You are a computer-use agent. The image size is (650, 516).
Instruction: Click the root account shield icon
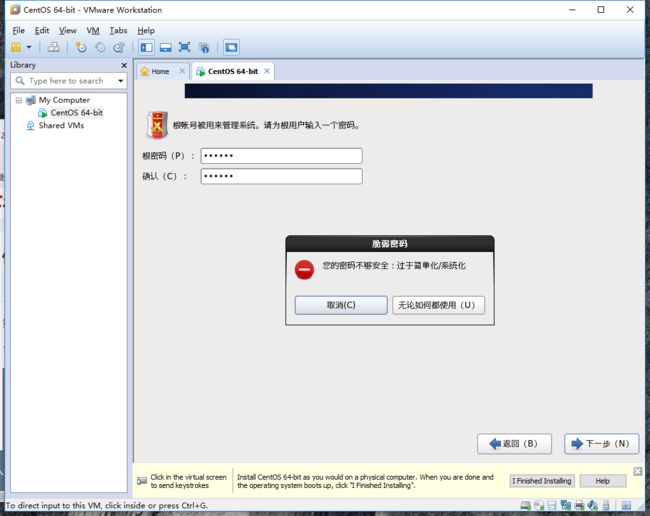(157, 125)
